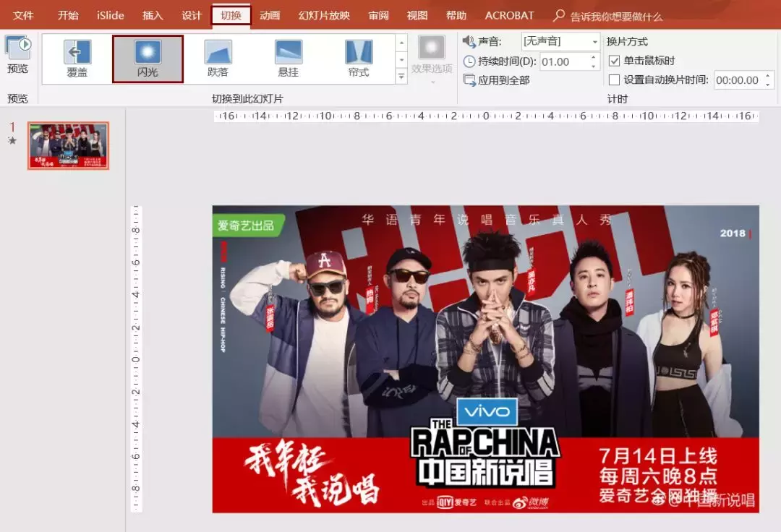Switch to the Animations (动画) tab
781x532 pixels.
pyautogui.click(x=270, y=15)
